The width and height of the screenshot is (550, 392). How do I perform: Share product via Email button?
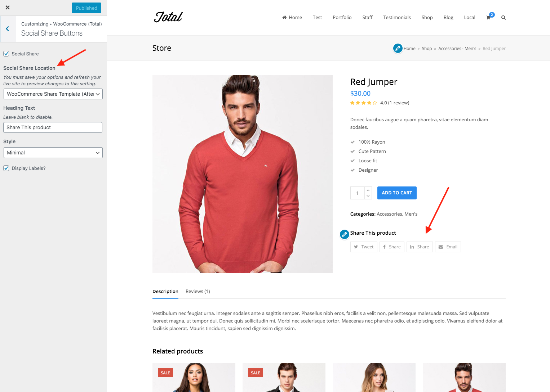tap(448, 247)
